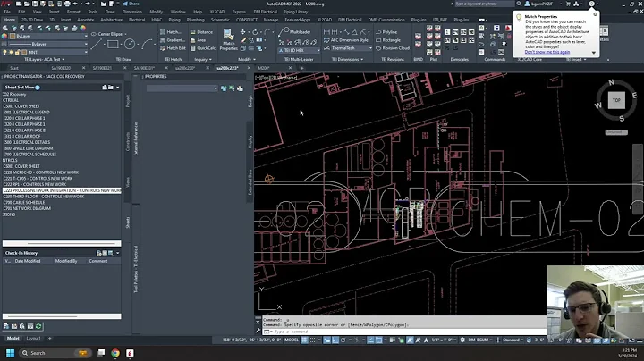Click the Revision Cloud tool
This screenshot has height=361, width=644.
point(393,48)
